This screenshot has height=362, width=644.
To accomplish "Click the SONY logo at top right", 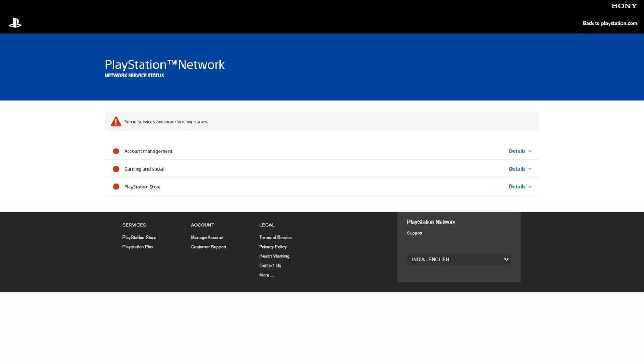I will point(624,6).
